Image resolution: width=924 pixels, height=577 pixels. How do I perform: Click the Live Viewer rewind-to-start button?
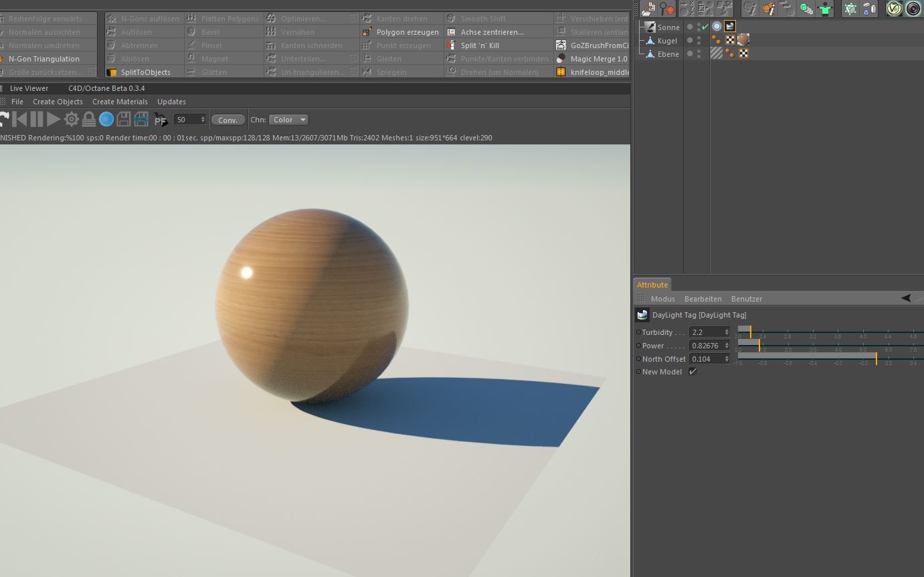20,120
